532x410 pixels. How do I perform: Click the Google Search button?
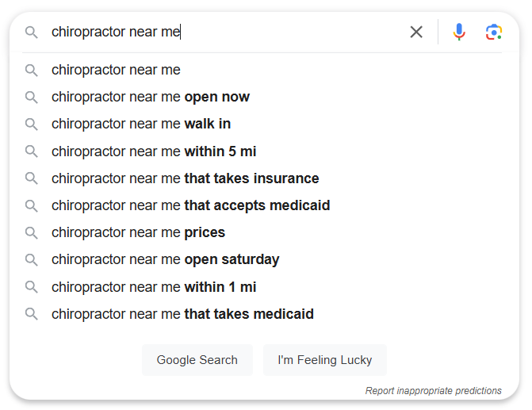click(197, 360)
